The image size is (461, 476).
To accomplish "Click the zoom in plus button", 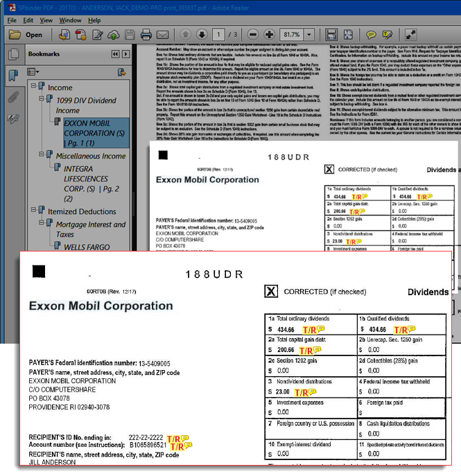I will [269, 35].
